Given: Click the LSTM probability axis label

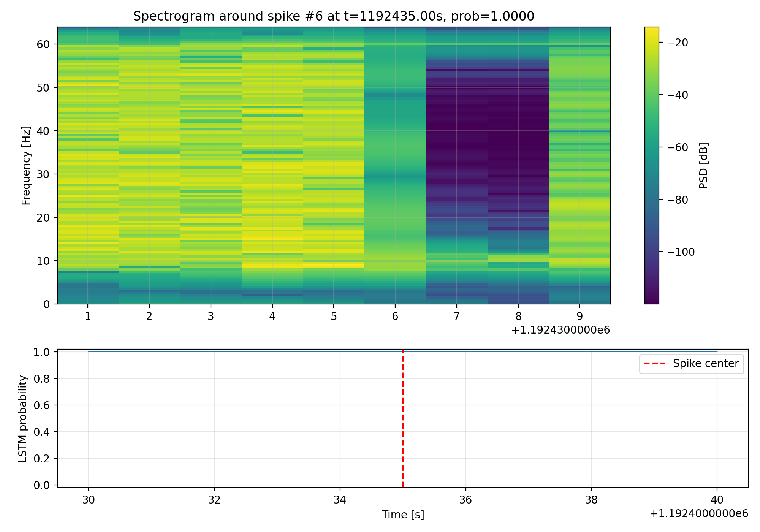Looking at the screenshot, I should click(x=23, y=418).
